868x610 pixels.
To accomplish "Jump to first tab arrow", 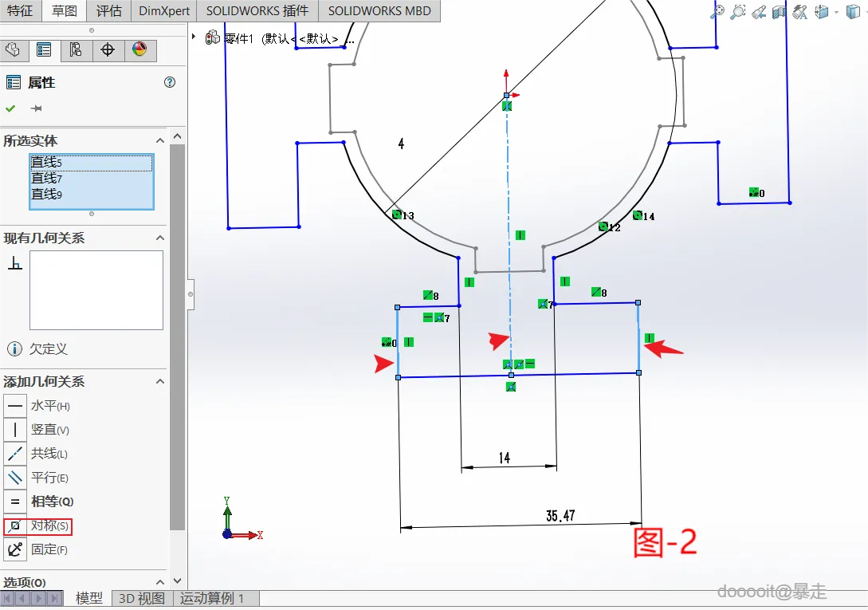I will [8, 598].
